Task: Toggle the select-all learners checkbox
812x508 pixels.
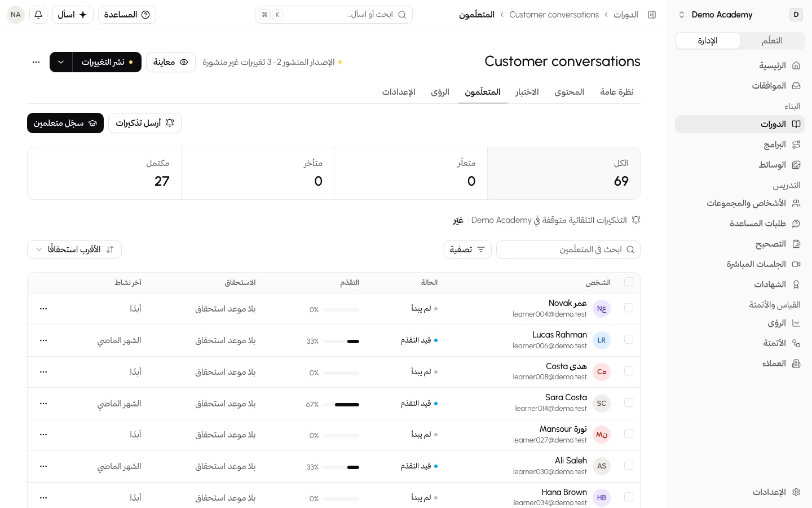Action: pos(629,282)
